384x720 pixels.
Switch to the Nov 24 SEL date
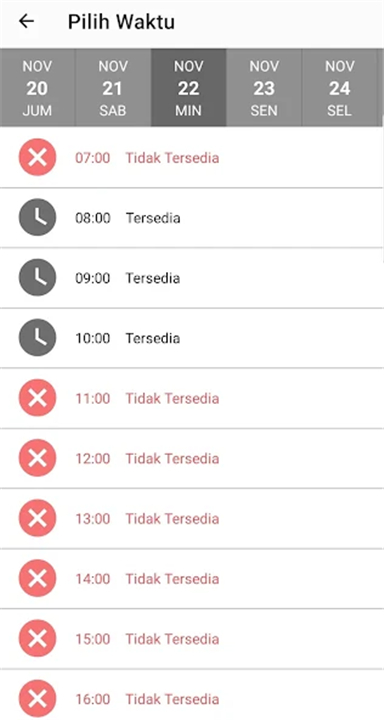click(x=339, y=87)
